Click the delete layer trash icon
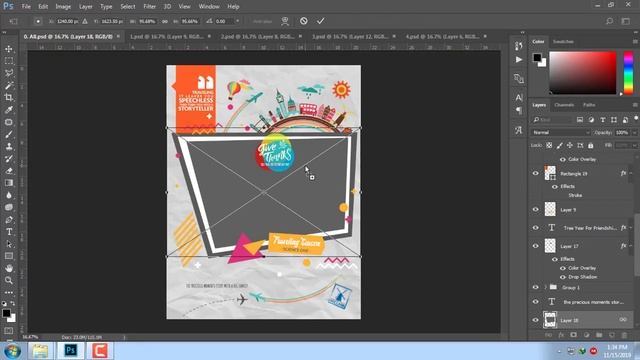This screenshot has height=360, width=640. pyautogui.click(x=624, y=335)
